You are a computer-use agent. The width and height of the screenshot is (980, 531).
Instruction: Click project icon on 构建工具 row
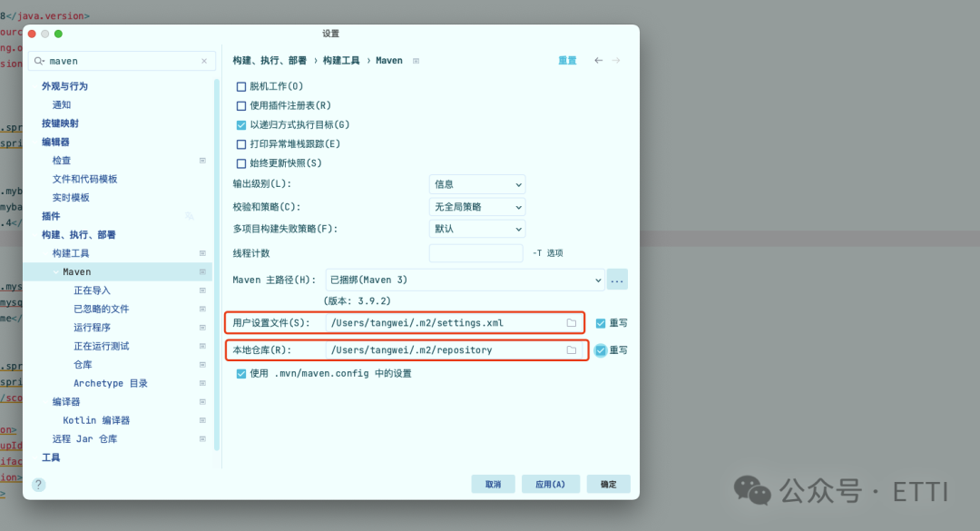tap(202, 253)
